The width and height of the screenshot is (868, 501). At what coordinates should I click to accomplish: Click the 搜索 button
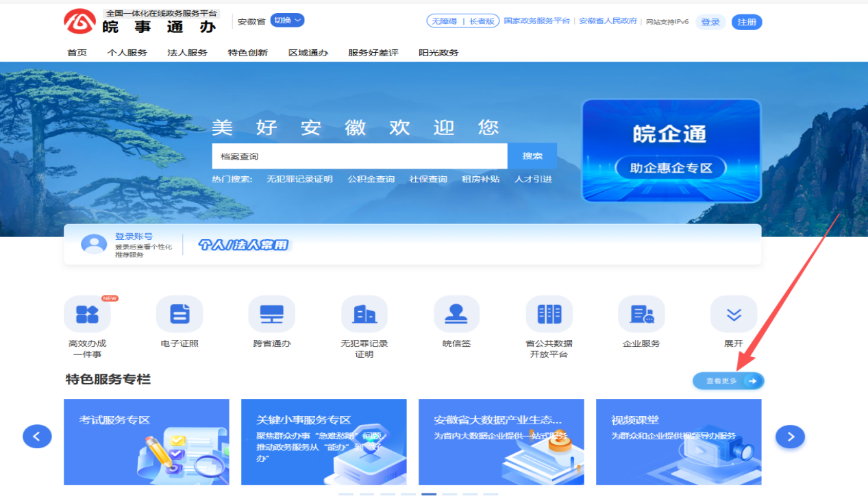pos(532,156)
